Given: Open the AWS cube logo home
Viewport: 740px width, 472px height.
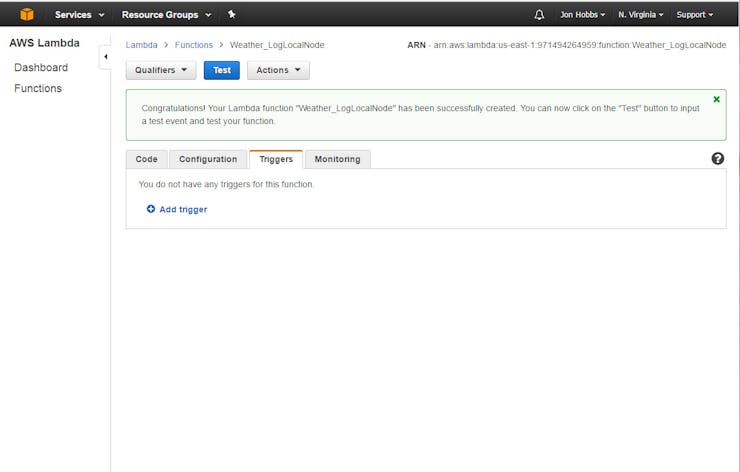Looking at the screenshot, I should pyautogui.click(x=27, y=15).
